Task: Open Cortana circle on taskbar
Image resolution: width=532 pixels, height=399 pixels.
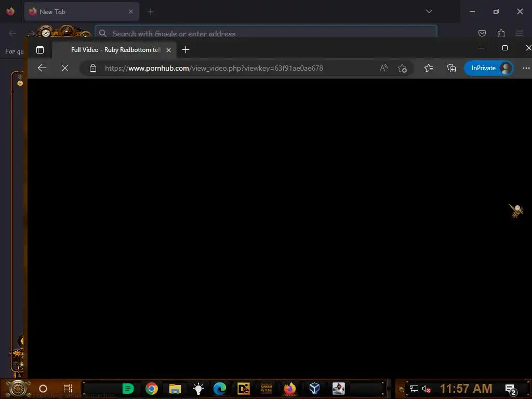Action: 43,389
